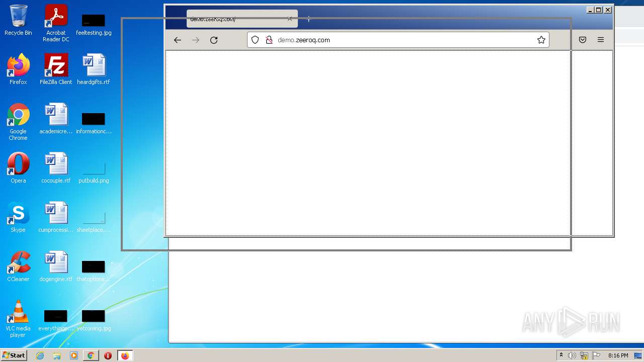
Task: Click the 8:16 PM taskbar clock
Action: 618,355
